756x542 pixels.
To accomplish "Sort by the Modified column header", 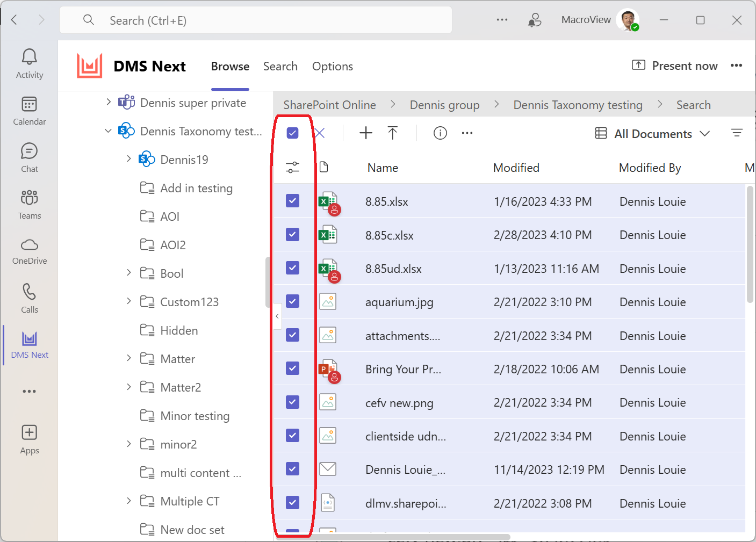I will click(x=516, y=168).
